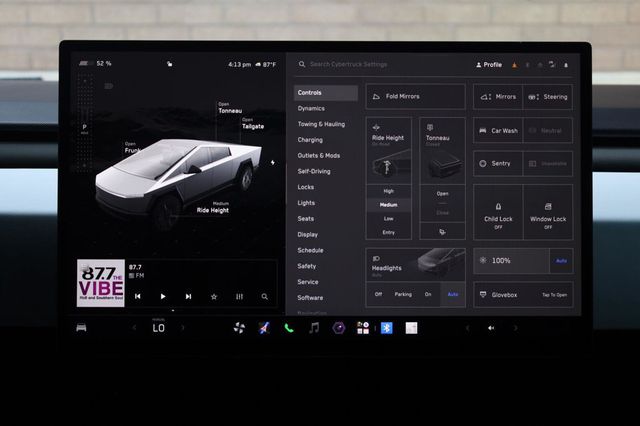This screenshot has height=426, width=640.
Task: Play the 87.7 FM station
Action: click(x=163, y=296)
